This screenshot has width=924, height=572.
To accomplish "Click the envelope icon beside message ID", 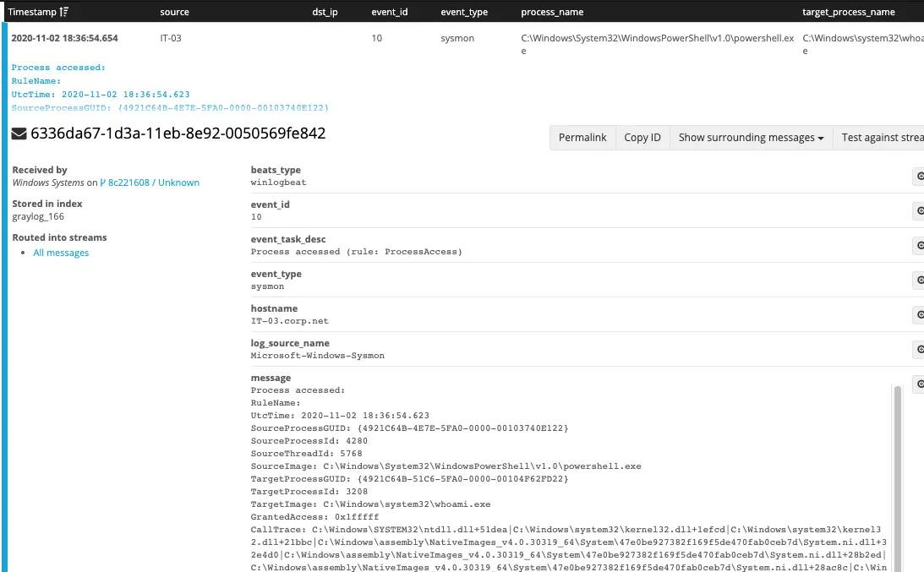I will coord(19,133).
